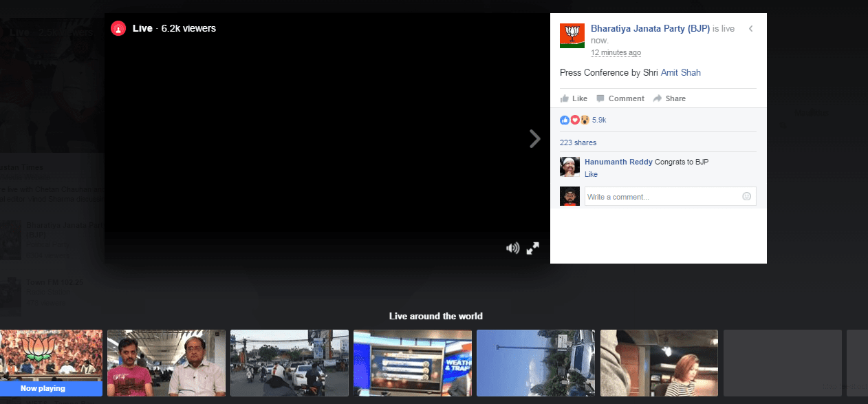The image size is (868, 404).
Task: Mute the live video sound
Action: pyautogui.click(x=512, y=248)
